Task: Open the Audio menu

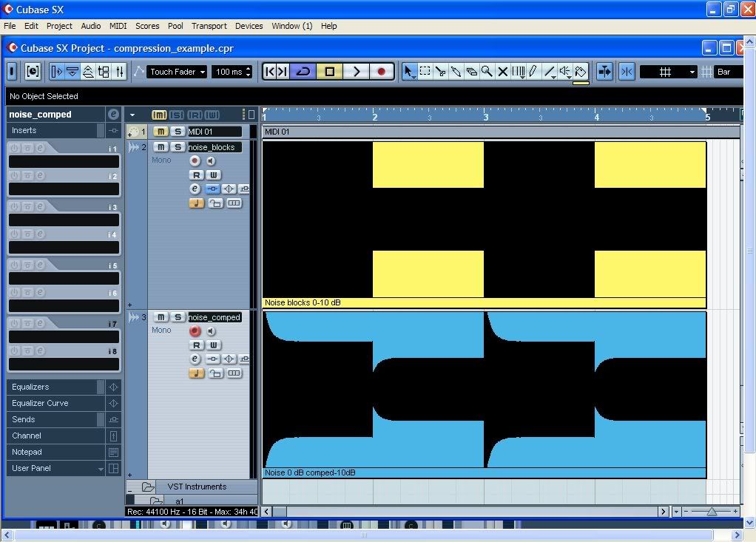Action: (91, 26)
